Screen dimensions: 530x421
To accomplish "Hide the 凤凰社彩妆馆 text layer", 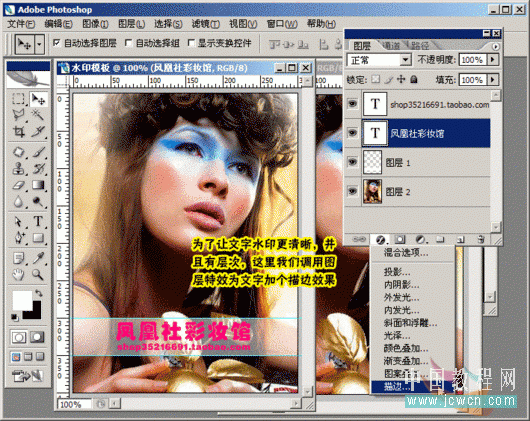I will pyautogui.click(x=353, y=132).
